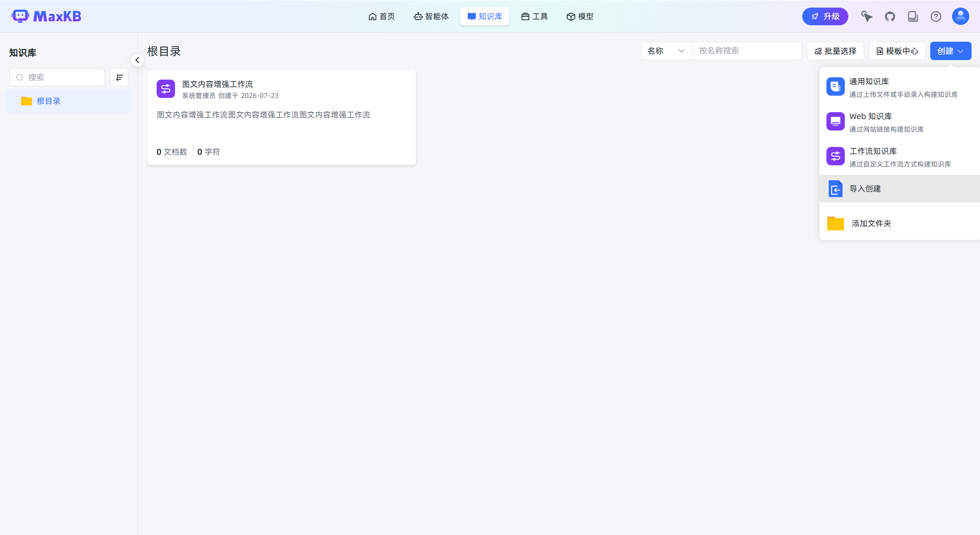Click the purple workflow icon on the card
The image size is (980, 535).
tap(166, 89)
